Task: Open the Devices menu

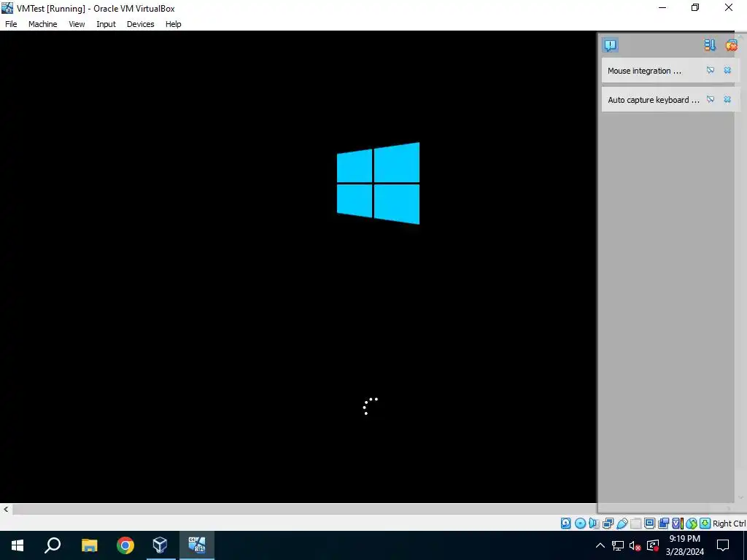Action: 141,24
